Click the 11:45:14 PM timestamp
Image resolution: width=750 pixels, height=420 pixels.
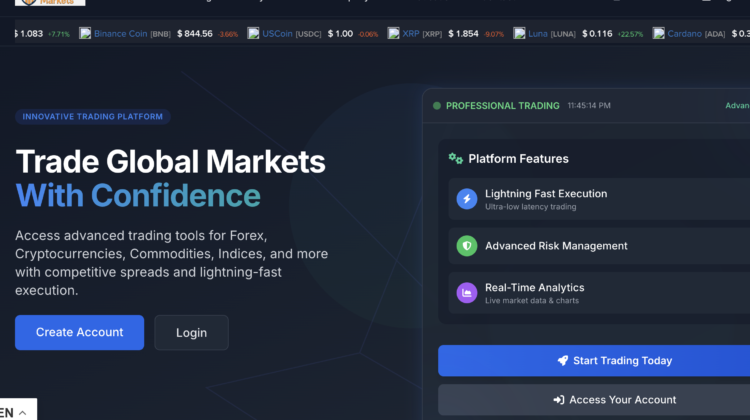589,106
